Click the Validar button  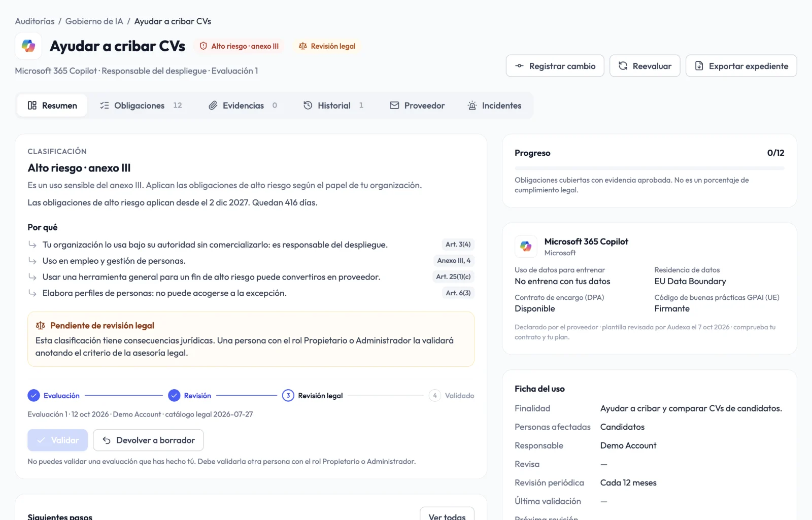click(58, 440)
